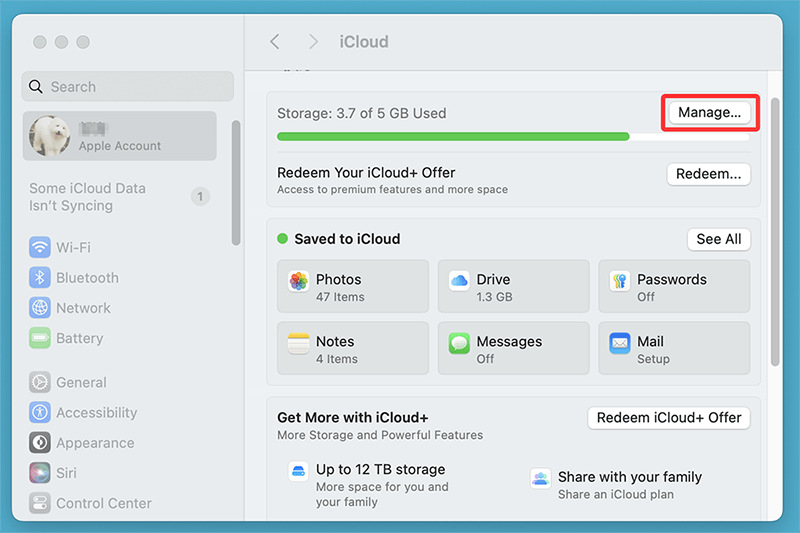Open the Appearance icon
This screenshot has height=533, width=800.
pyautogui.click(x=39, y=443)
